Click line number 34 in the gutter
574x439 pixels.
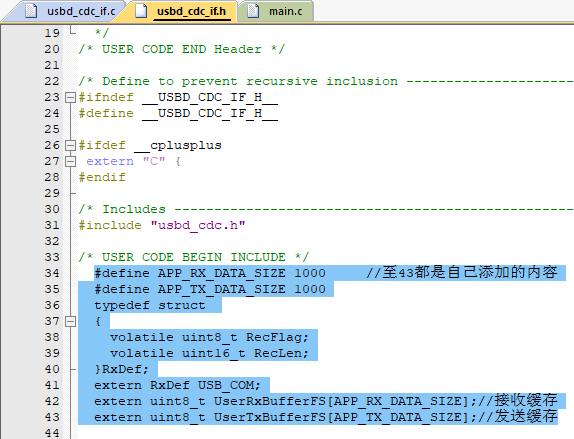point(52,273)
